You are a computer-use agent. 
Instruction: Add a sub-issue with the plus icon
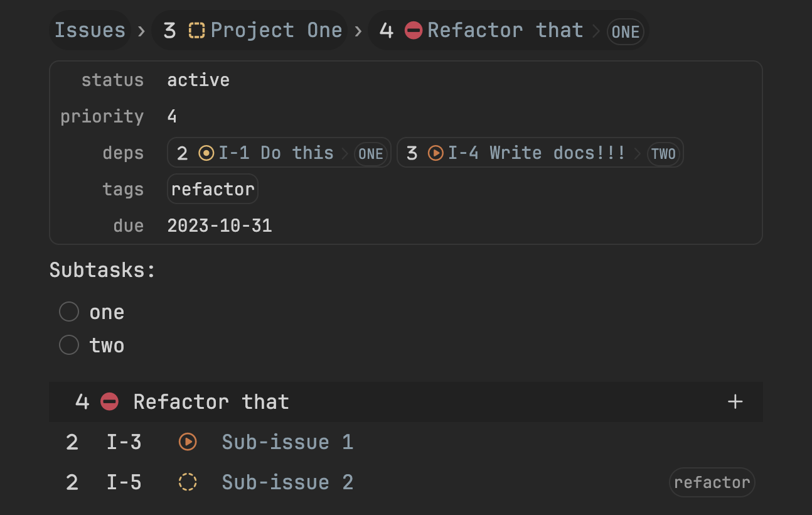pyautogui.click(x=735, y=402)
